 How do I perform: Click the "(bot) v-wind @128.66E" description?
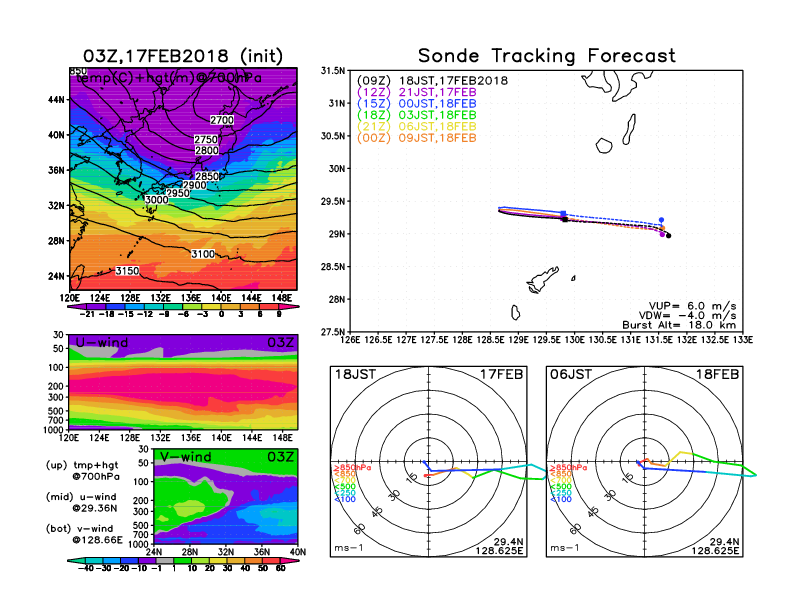(x=84, y=534)
